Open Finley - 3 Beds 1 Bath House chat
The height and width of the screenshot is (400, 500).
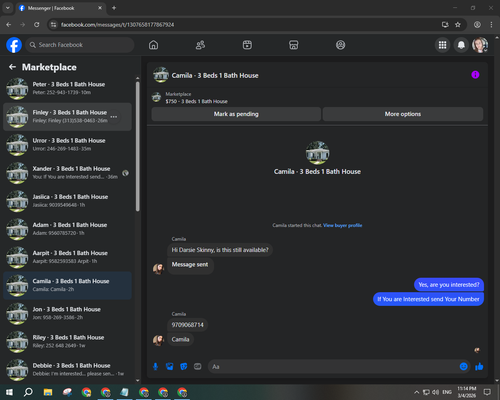pos(67,117)
